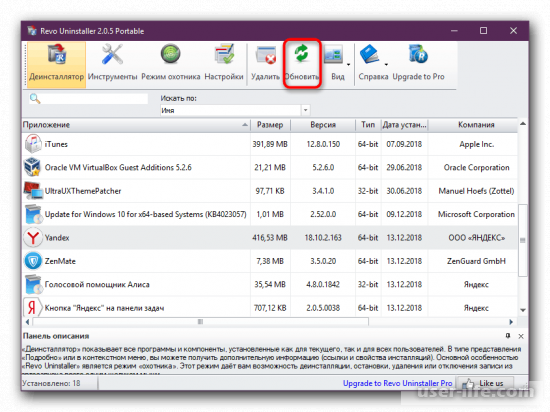550x412 pixels.
Task: Open the Искать по combo box
Action: click(x=235, y=110)
